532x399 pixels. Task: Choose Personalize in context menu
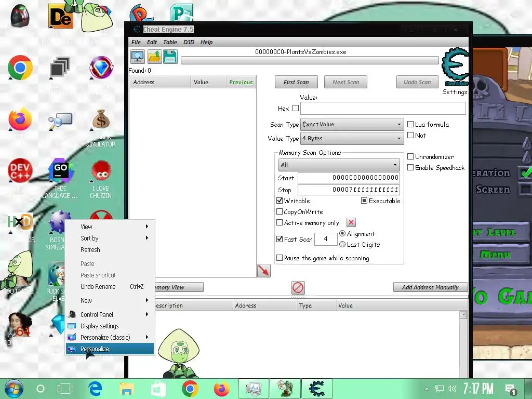coord(110,349)
